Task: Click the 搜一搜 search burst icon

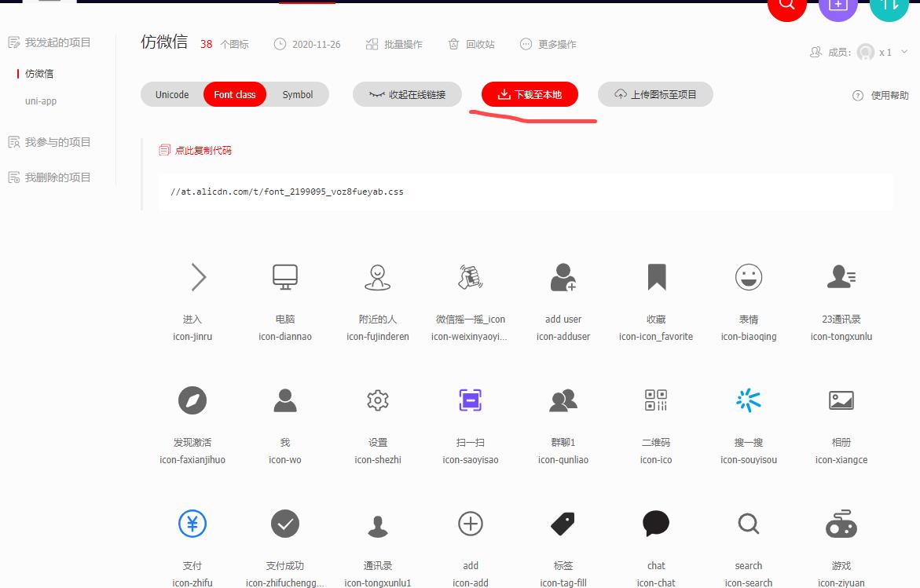Action: (x=748, y=400)
